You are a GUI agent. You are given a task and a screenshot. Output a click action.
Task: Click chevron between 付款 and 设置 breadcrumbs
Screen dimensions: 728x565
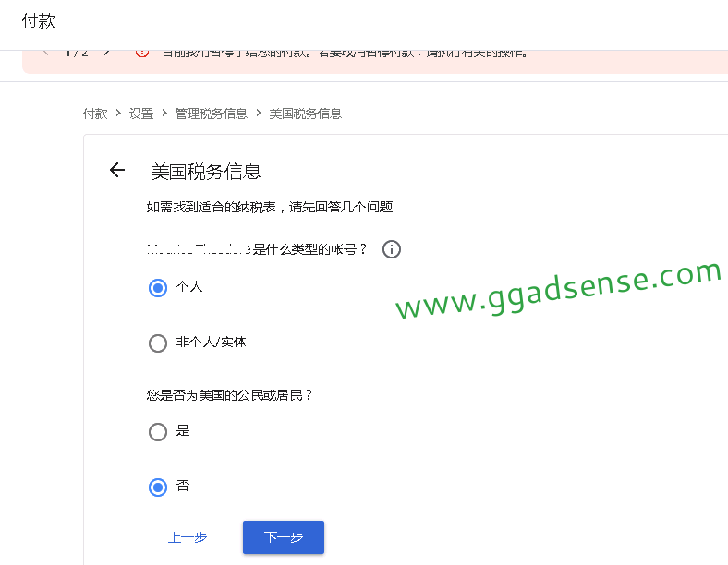118,114
